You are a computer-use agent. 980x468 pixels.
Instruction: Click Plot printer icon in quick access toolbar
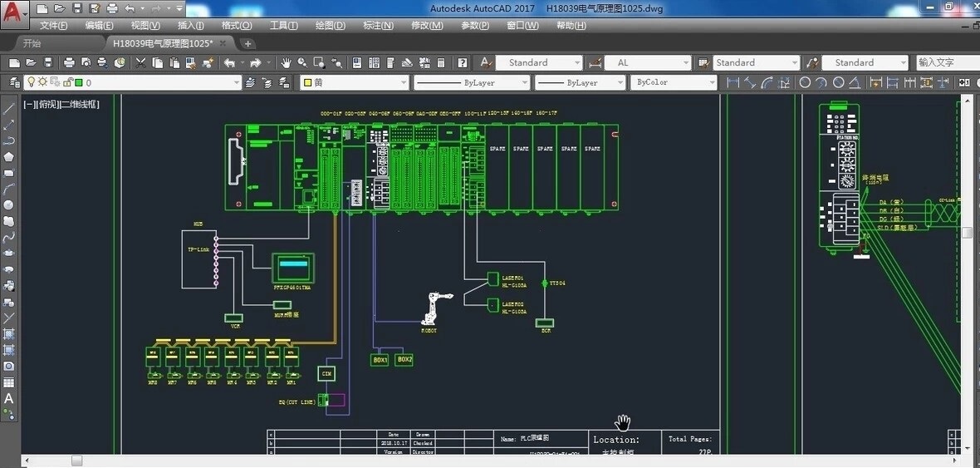[112, 9]
